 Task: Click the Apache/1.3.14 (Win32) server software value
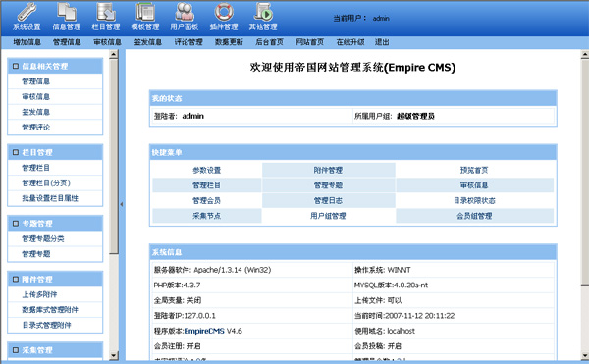(232, 270)
